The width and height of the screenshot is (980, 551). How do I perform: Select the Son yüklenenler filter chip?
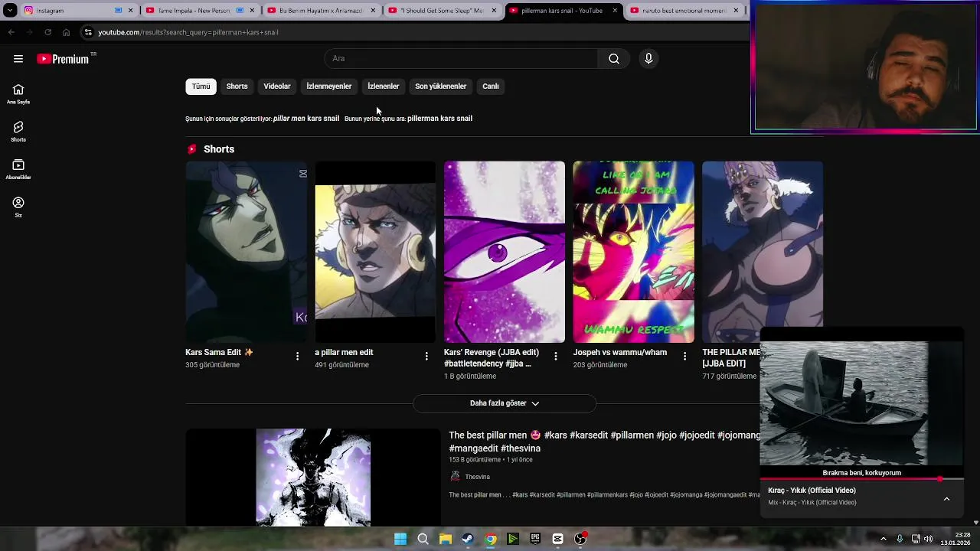tap(441, 86)
